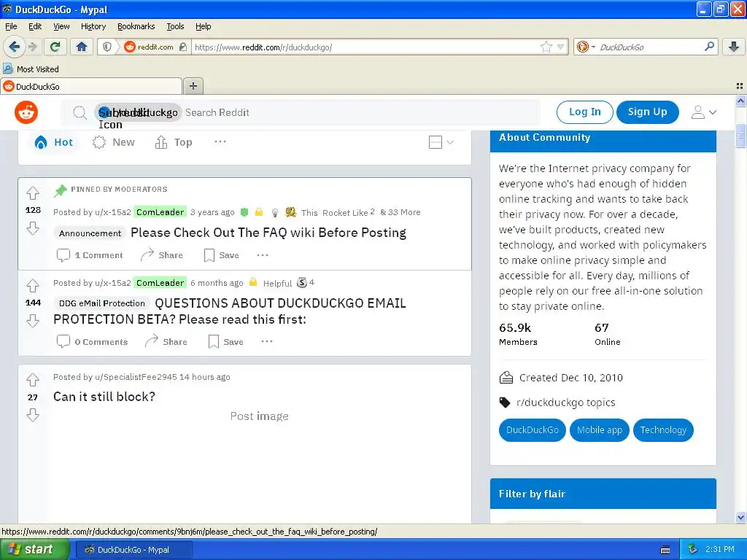The height and width of the screenshot is (560, 747).
Task: Reload the page with the refresh icon
Action: click(55, 47)
